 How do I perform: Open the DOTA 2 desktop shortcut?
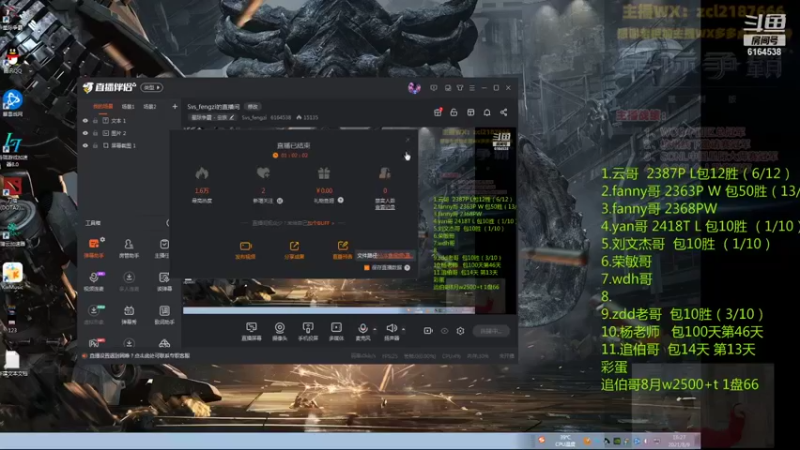coord(11,192)
